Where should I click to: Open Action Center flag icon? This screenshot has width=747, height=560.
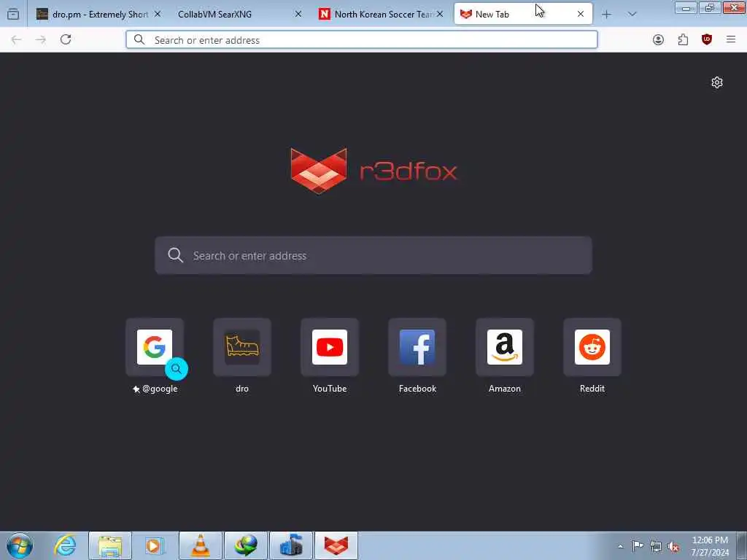pos(638,545)
